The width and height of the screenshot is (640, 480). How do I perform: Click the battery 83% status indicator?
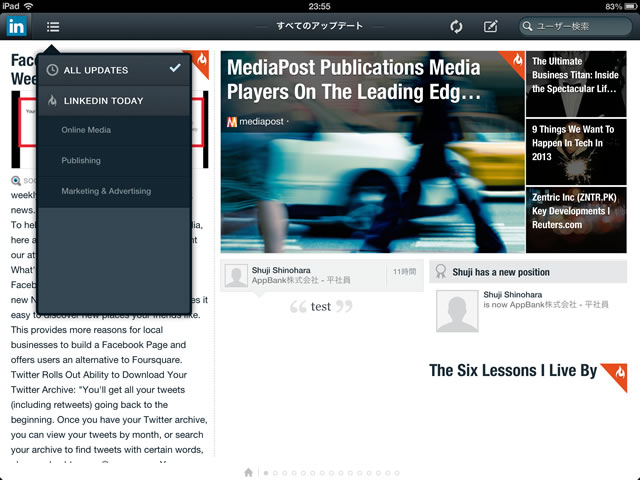tap(621, 6)
